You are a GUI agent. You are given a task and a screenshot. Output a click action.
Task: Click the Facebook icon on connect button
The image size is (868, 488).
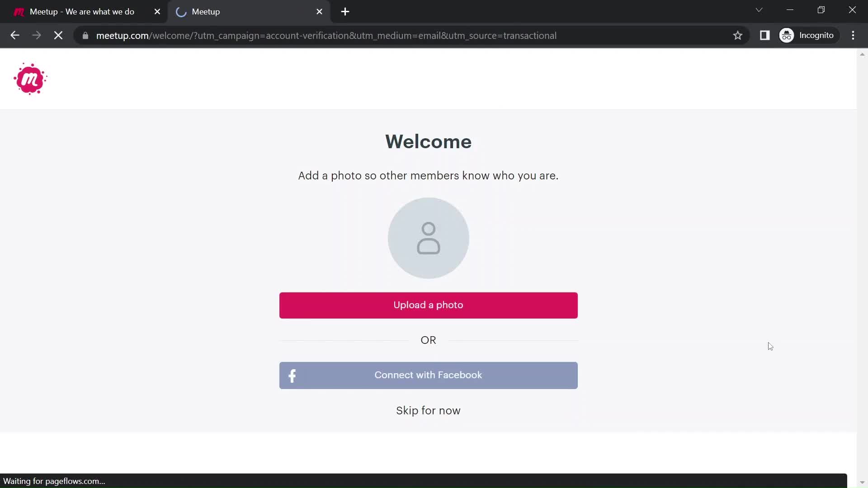pyautogui.click(x=292, y=375)
